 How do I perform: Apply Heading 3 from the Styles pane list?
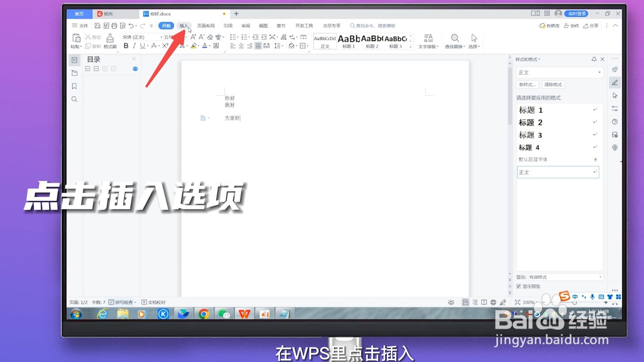coord(558,135)
